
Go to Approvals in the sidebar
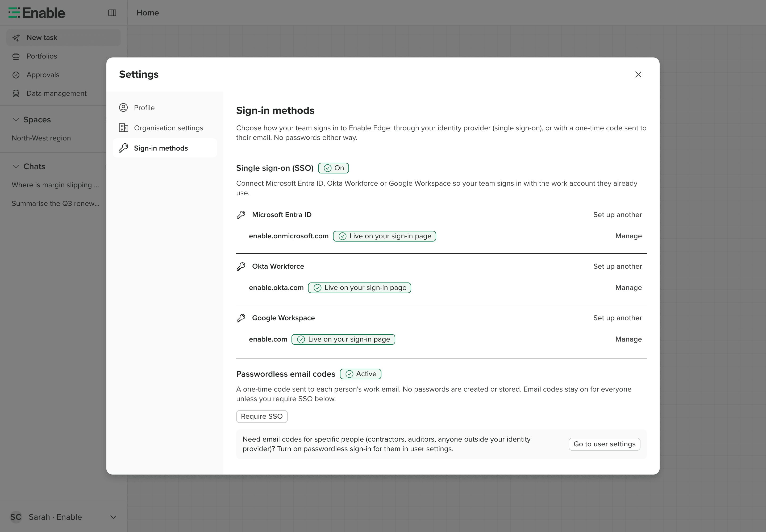pos(63,75)
